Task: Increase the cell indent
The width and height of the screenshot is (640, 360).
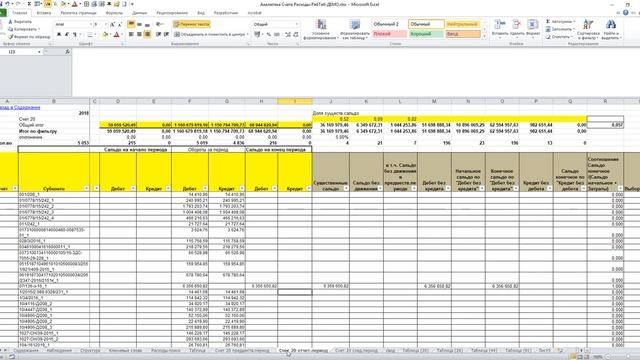Action: [166, 35]
